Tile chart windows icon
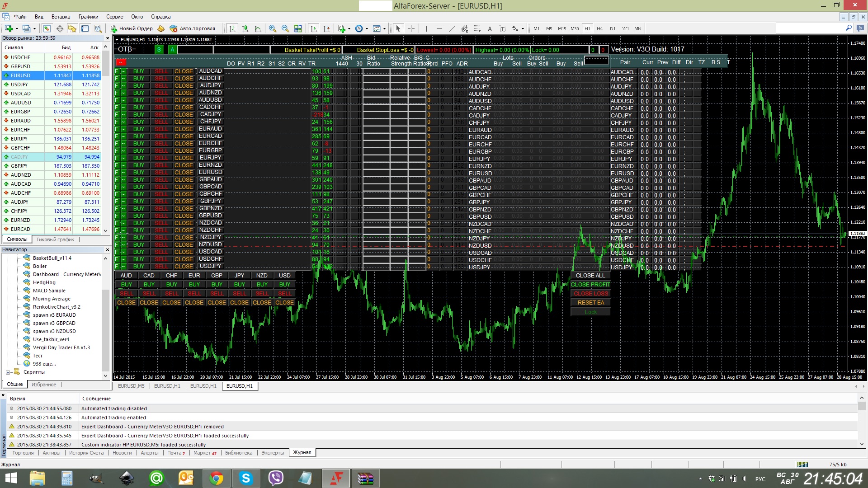 pyautogui.click(x=298, y=28)
